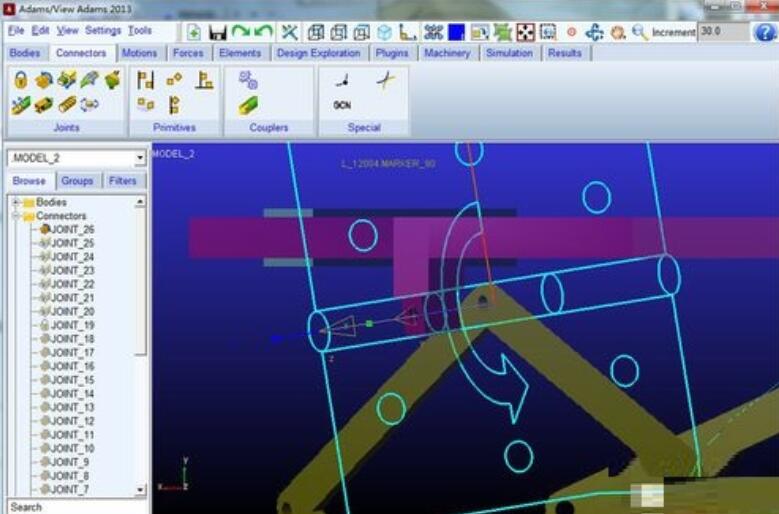Select the front view box icon
779x514 pixels.
click(x=316, y=33)
